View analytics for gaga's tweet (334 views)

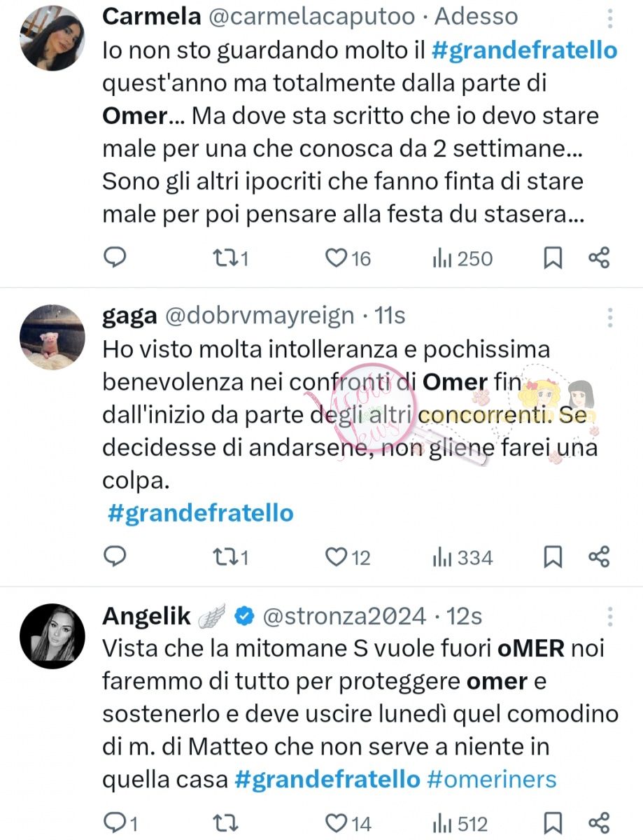[462, 556]
